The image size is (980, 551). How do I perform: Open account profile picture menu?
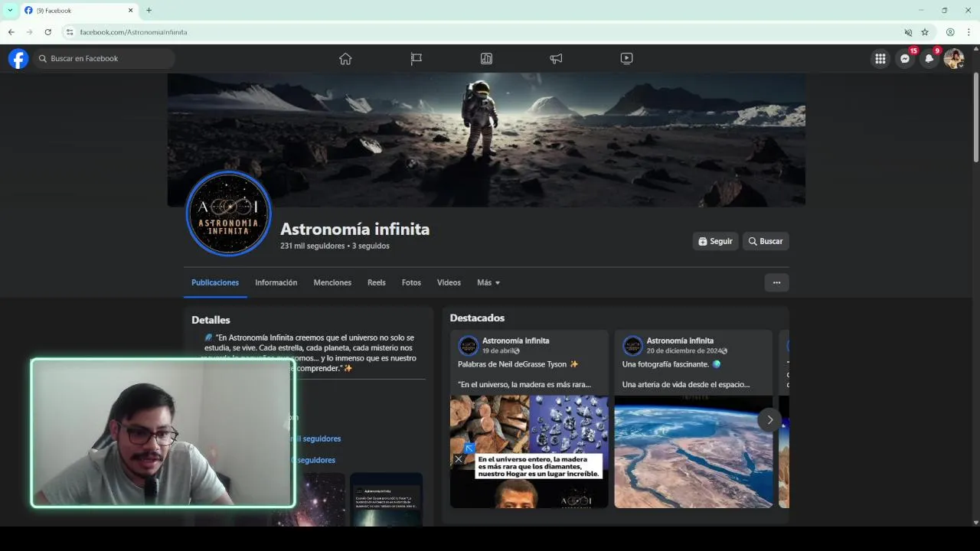954,58
